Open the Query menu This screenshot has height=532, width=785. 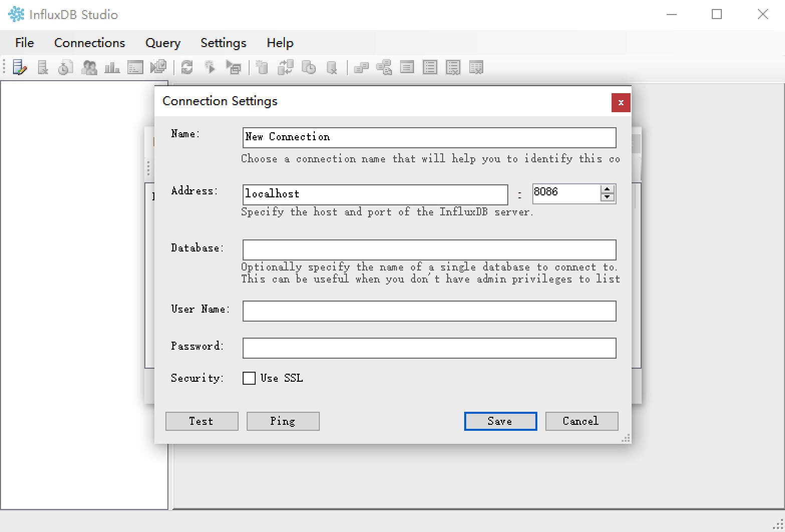tap(163, 43)
